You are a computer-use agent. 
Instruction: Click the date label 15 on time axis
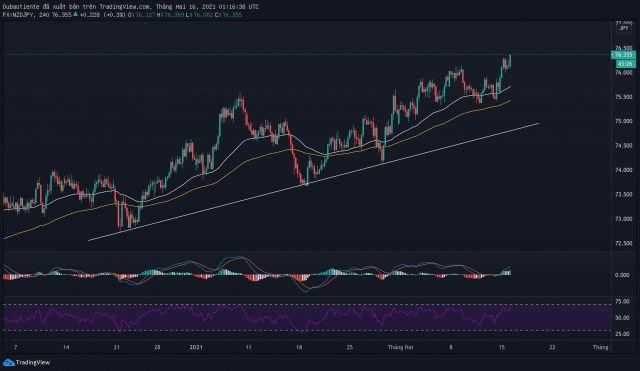[x=502, y=347]
